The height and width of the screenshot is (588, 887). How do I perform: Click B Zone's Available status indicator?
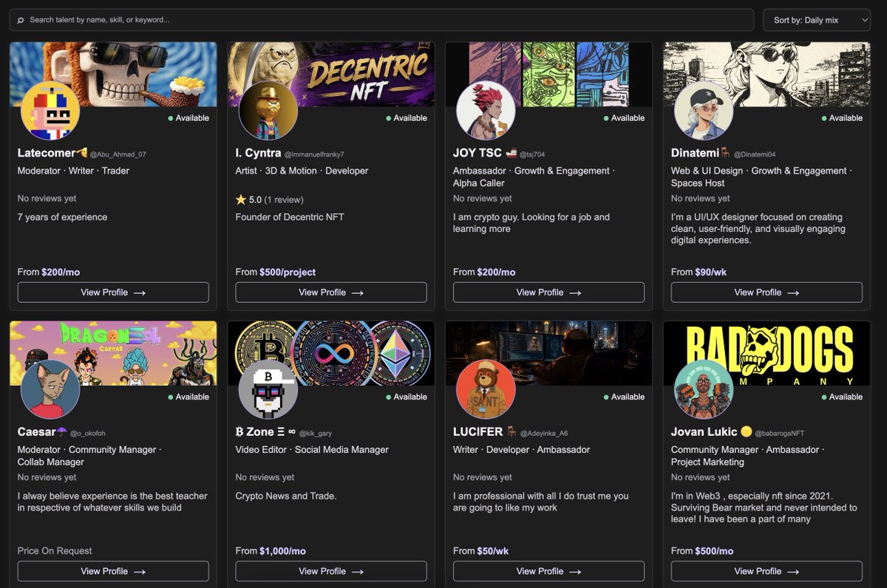(407, 397)
